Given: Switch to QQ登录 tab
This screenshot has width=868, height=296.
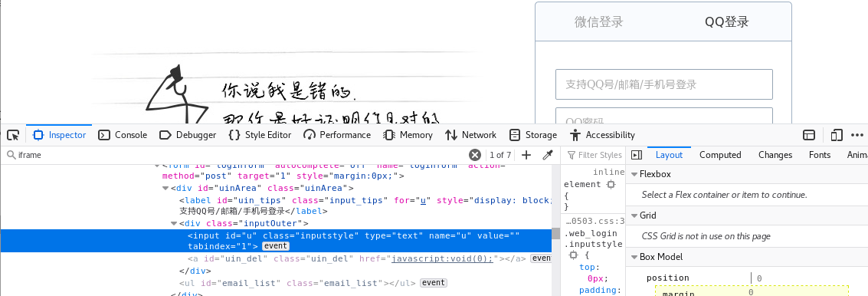Looking at the screenshot, I should point(727,21).
